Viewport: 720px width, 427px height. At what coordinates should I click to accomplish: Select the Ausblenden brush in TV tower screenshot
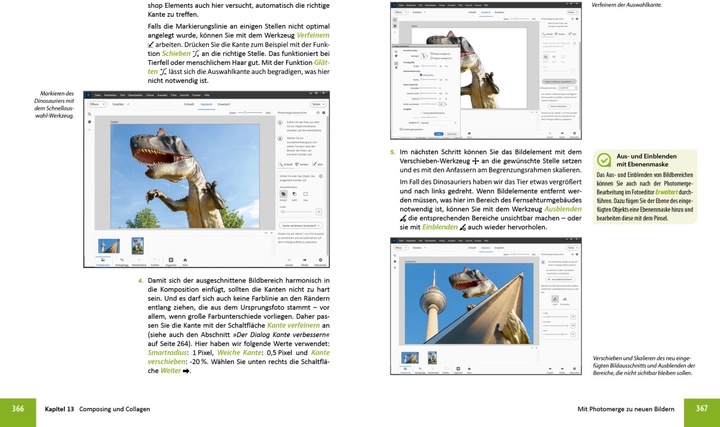(555, 300)
